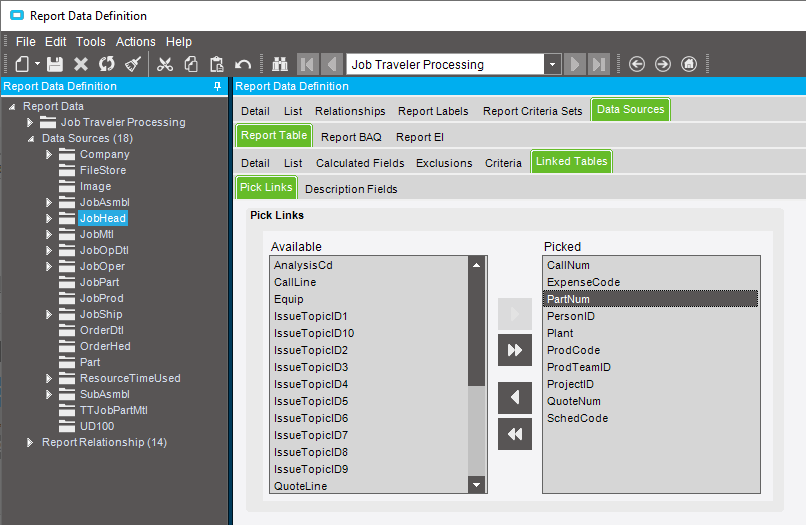The image size is (806, 525).
Task: Click the Save icon in toolbar
Action: click(x=55, y=64)
